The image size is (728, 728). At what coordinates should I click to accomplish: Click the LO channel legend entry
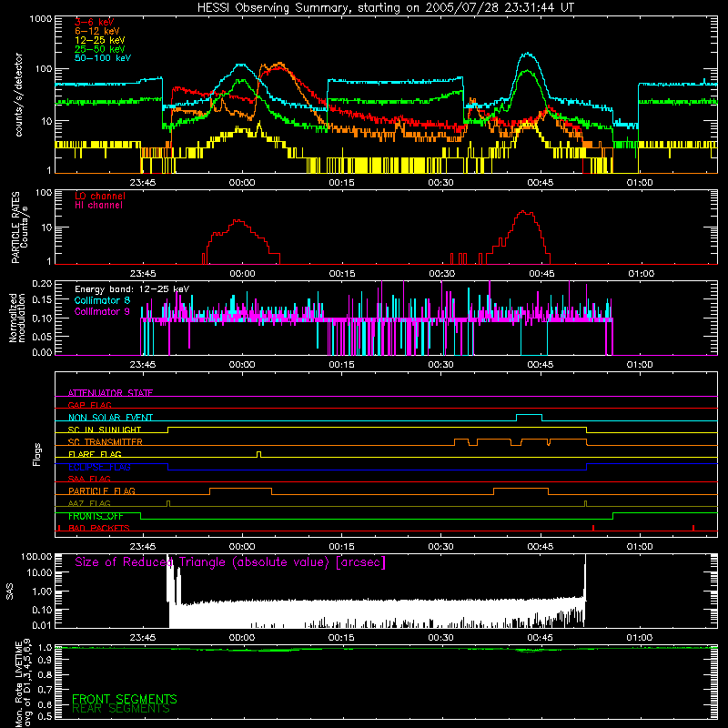coord(100,196)
